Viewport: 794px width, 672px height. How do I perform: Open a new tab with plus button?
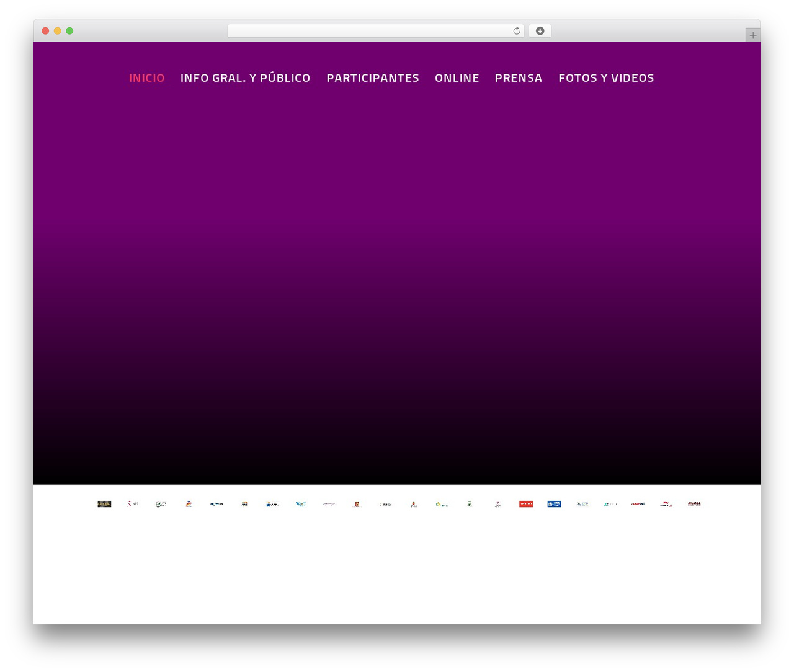click(752, 35)
